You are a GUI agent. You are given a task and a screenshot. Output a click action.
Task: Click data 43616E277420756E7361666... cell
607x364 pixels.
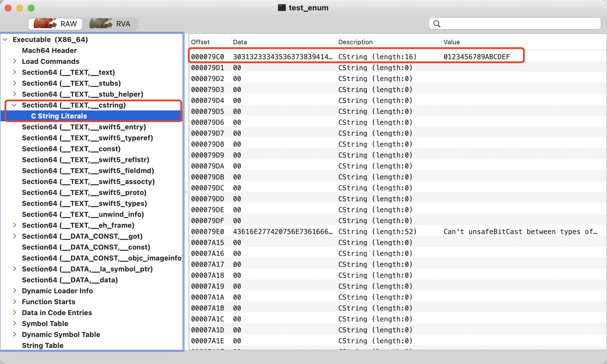click(283, 232)
